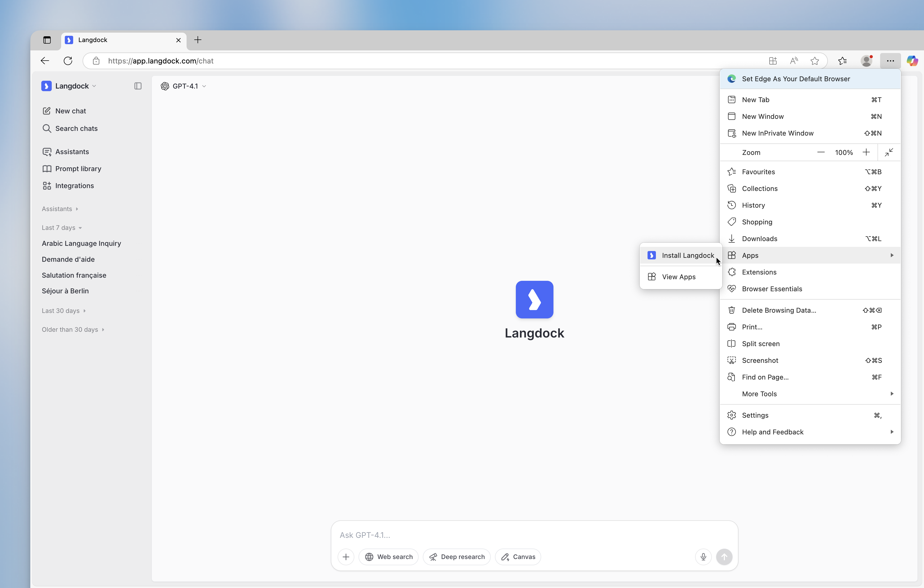Click the Read Aloud icon in address bar
Screen dimensions: 924x588
tap(794, 61)
